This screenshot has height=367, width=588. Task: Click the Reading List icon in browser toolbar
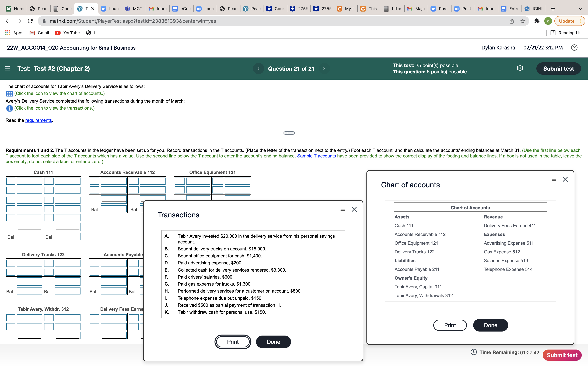pos(553,33)
